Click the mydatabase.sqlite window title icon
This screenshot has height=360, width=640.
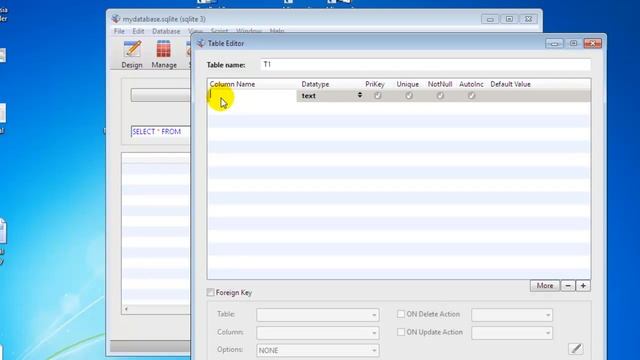click(x=116, y=19)
